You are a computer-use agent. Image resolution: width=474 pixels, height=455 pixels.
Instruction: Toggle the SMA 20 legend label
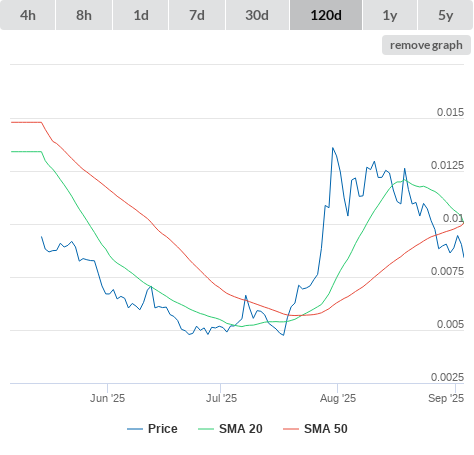click(x=241, y=429)
